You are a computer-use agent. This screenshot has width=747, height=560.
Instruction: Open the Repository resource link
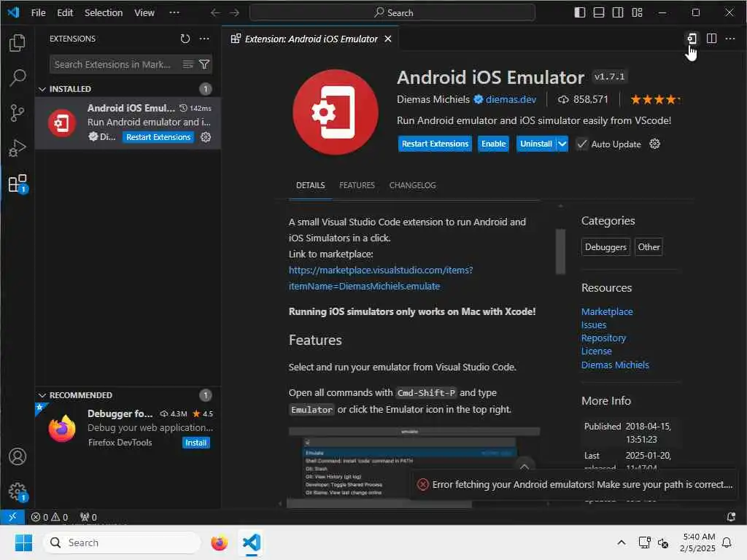click(603, 338)
